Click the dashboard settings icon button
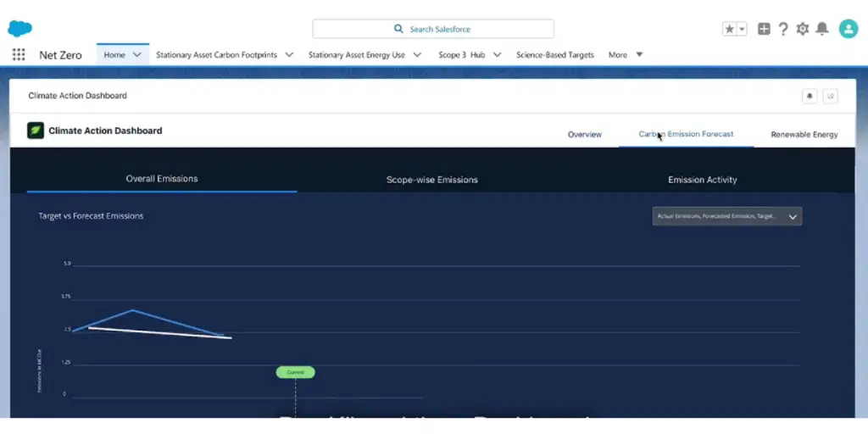This screenshot has width=868, height=434. click(x=830, y=97)
